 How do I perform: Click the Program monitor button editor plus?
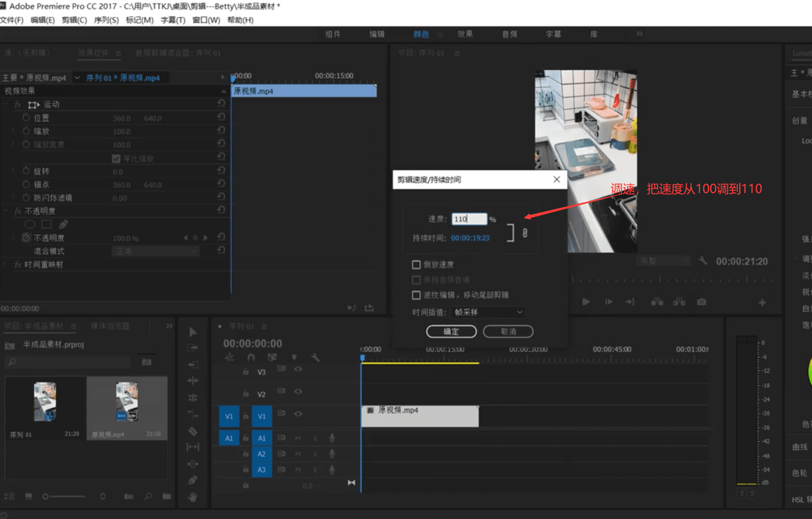click(762, 302)
